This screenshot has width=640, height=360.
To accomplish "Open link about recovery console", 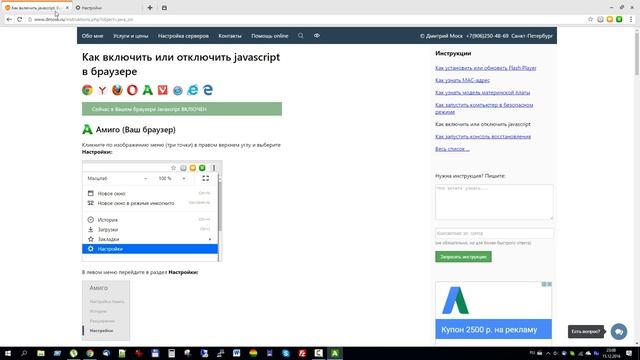I will [x=483, y=136].
